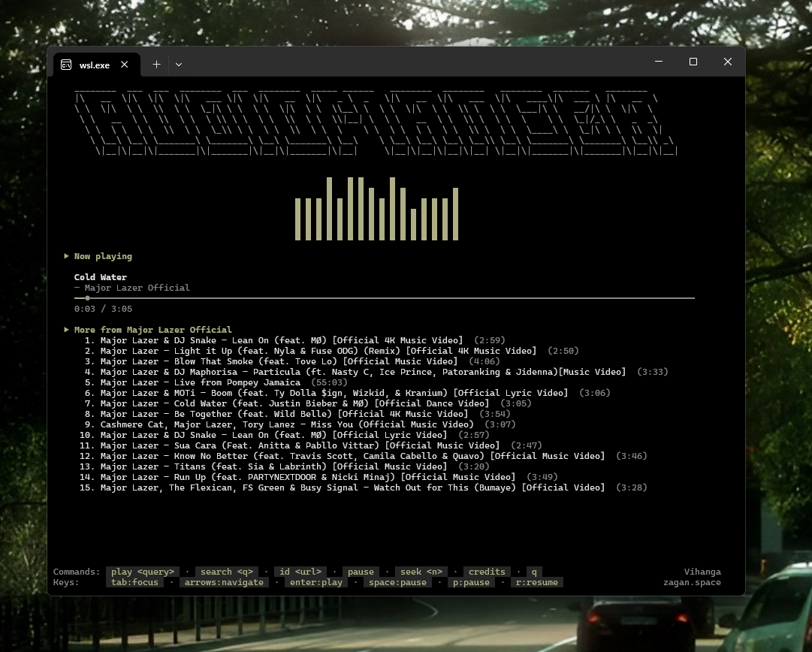Click the 'space:pause' key hint
This screenshot has height=652, width=812.
(397, 582)
